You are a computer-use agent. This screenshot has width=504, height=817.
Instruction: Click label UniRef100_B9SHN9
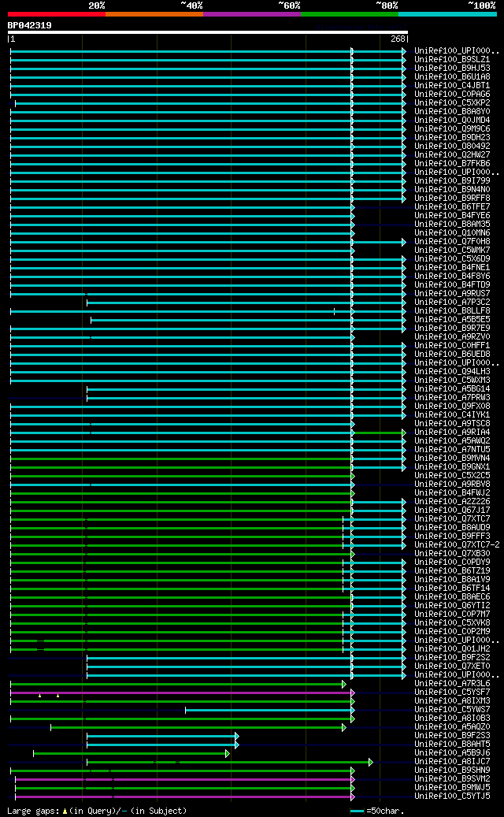[x=452, y=770]
